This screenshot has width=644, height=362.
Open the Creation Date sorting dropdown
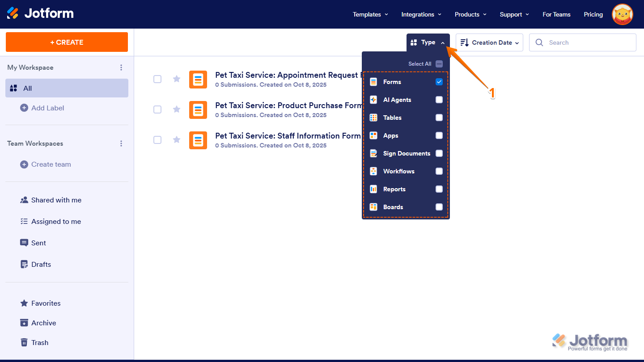click(489, 42)
